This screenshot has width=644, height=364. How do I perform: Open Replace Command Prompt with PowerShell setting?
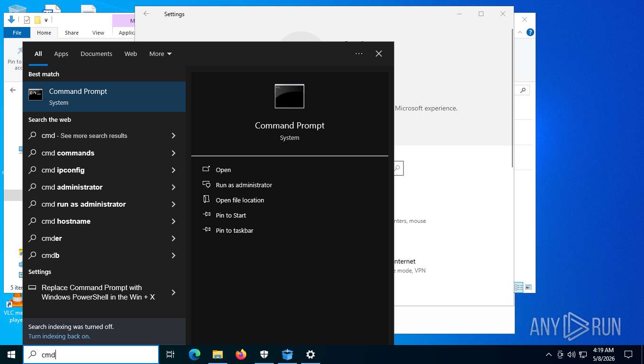pyautogui.click(x=104, y=292)
